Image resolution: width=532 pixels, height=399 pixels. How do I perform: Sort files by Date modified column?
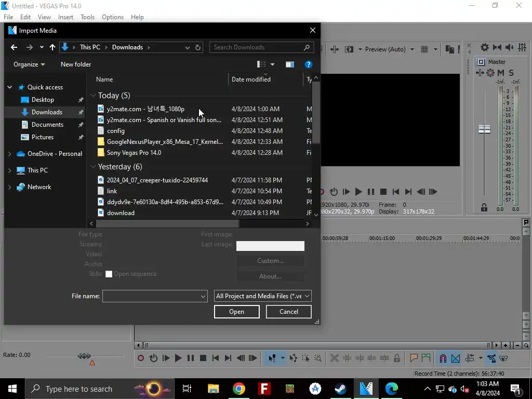251,79
